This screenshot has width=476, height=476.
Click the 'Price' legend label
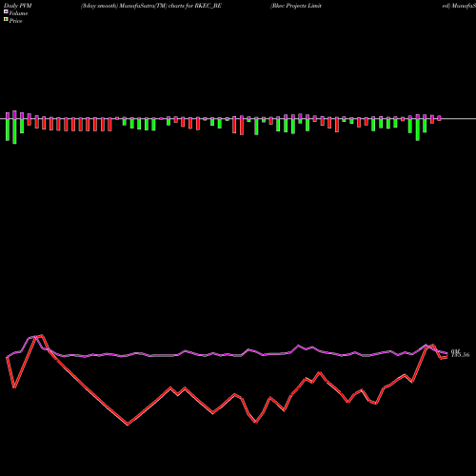click(x=15, y=21)
